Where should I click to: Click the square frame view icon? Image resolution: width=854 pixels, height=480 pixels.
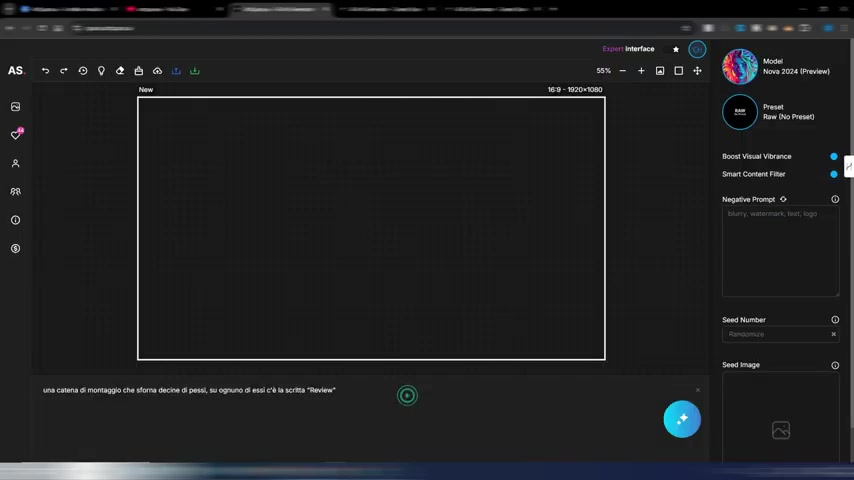679,71
